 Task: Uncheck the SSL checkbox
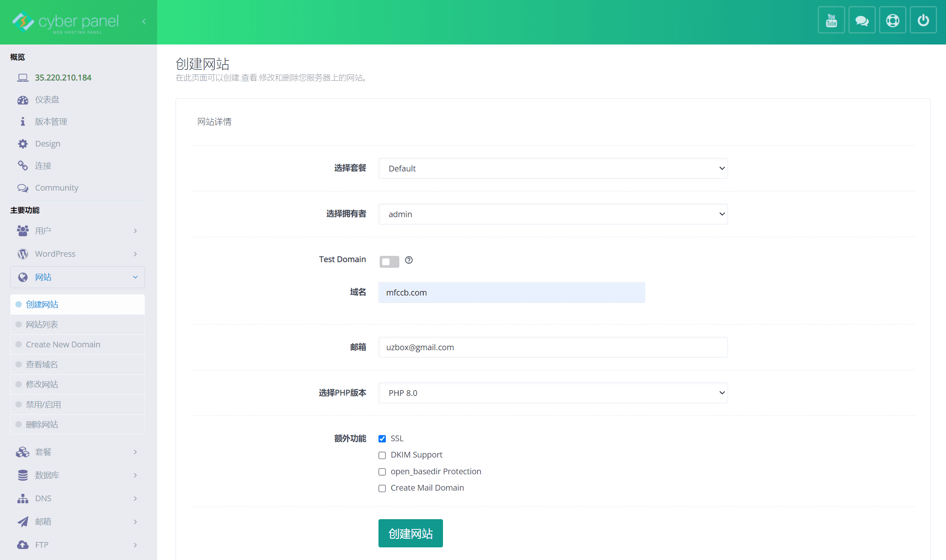click(382, 438)
